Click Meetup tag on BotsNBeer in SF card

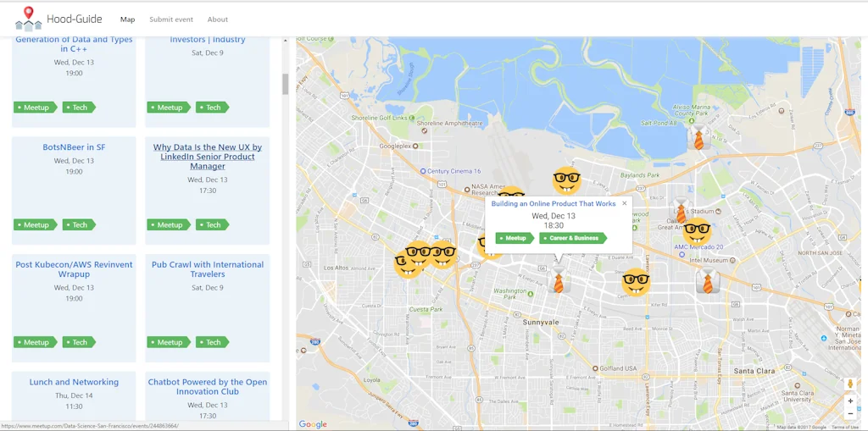[x=36, y=224]
